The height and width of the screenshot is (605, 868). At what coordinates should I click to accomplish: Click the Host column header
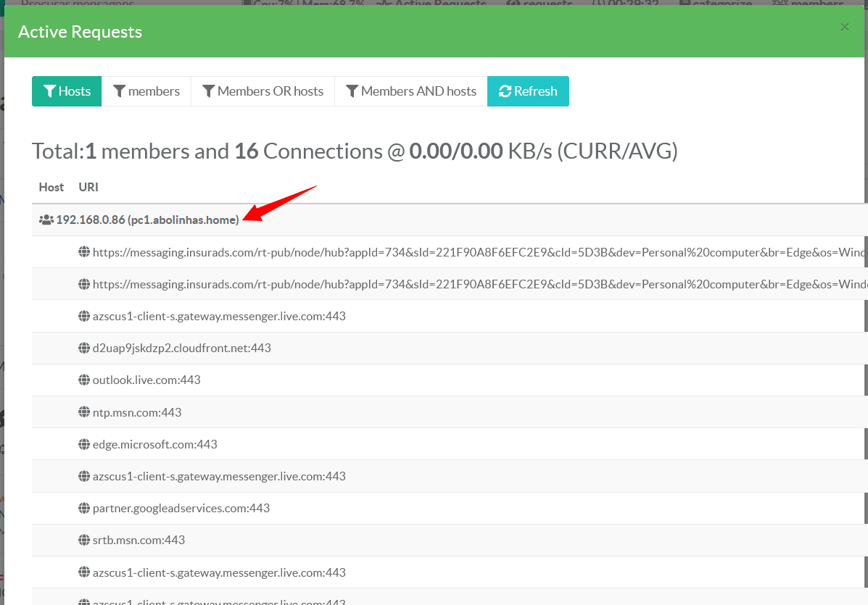coord(51,187)
